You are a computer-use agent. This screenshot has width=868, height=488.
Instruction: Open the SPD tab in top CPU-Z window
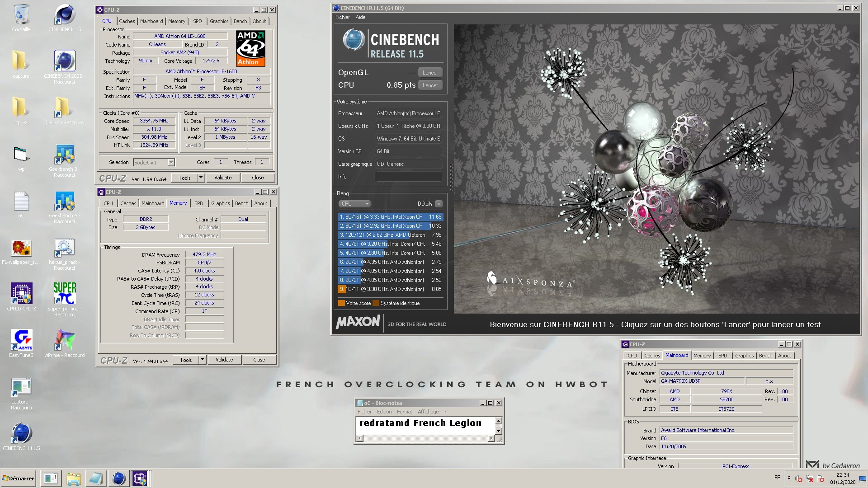coord(198,21)
